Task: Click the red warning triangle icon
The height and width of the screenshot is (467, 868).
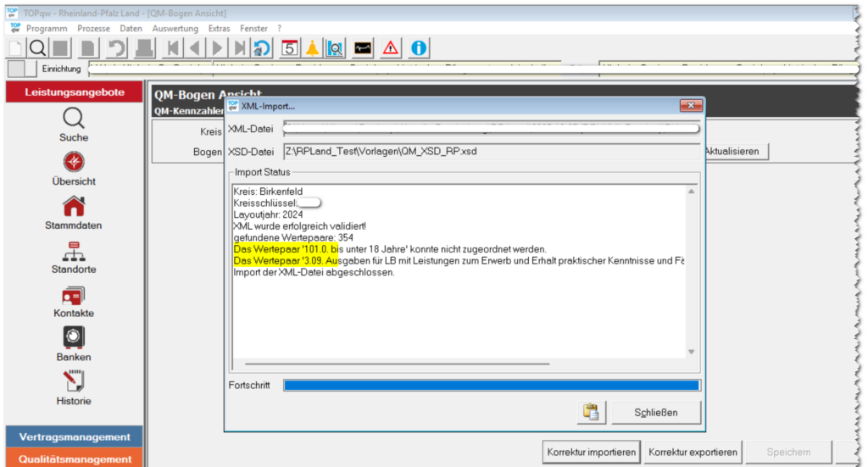Action: [x=390, y=48]
